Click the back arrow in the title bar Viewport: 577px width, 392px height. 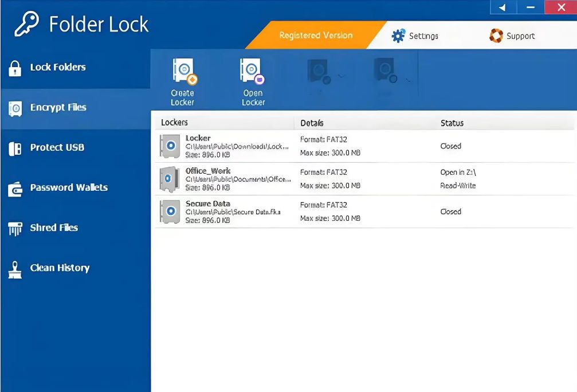tap(503, 7)
